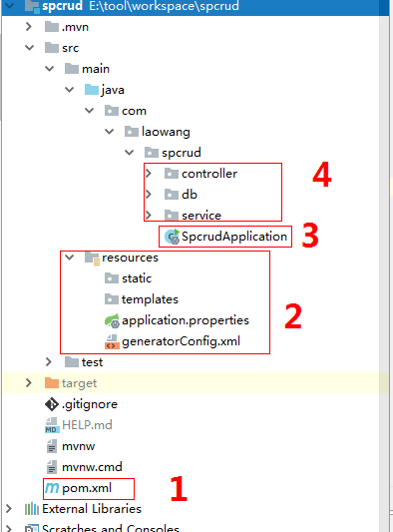393x532 pixels.
Task: Click the main folder icon
Action: (x=72, y=69)
